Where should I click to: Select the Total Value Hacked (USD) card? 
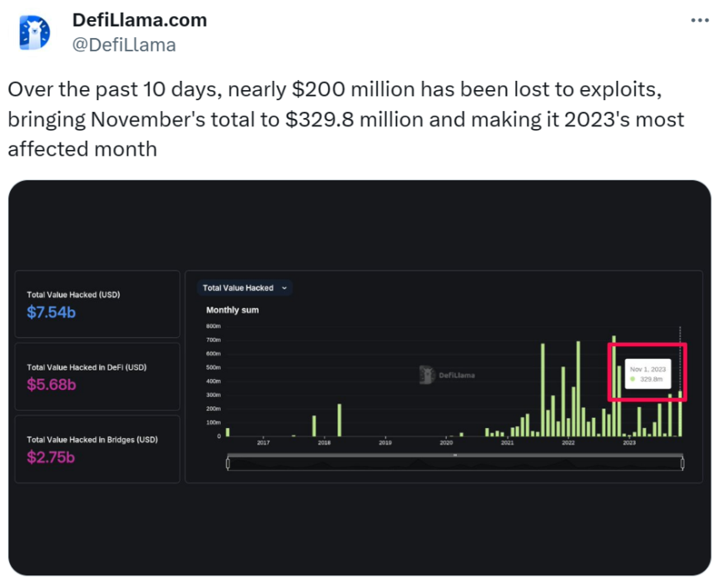coord(98,304)
